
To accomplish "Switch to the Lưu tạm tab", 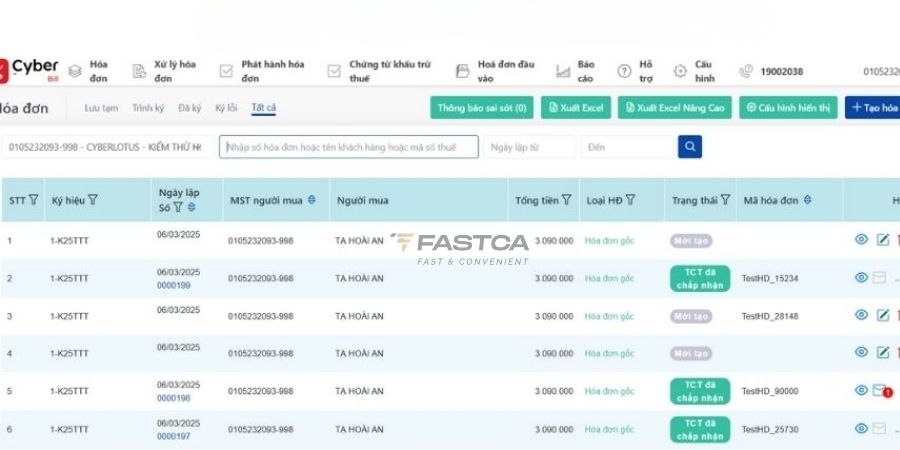I will point(101,108).
